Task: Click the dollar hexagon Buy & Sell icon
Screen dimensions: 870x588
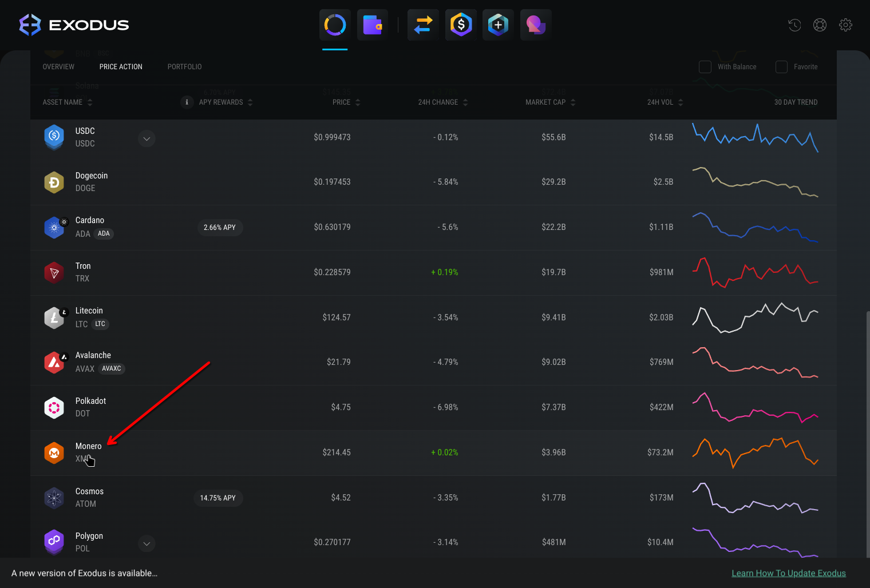Action: [461, 25]
